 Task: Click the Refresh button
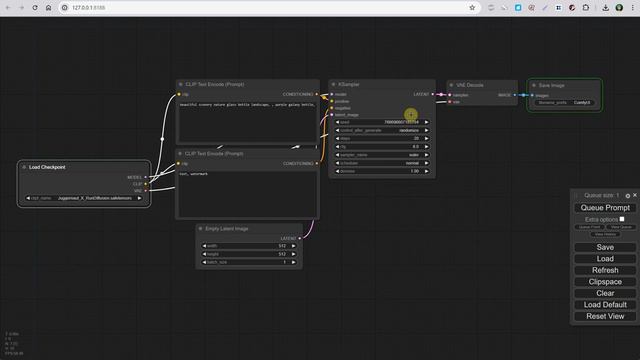605,270
